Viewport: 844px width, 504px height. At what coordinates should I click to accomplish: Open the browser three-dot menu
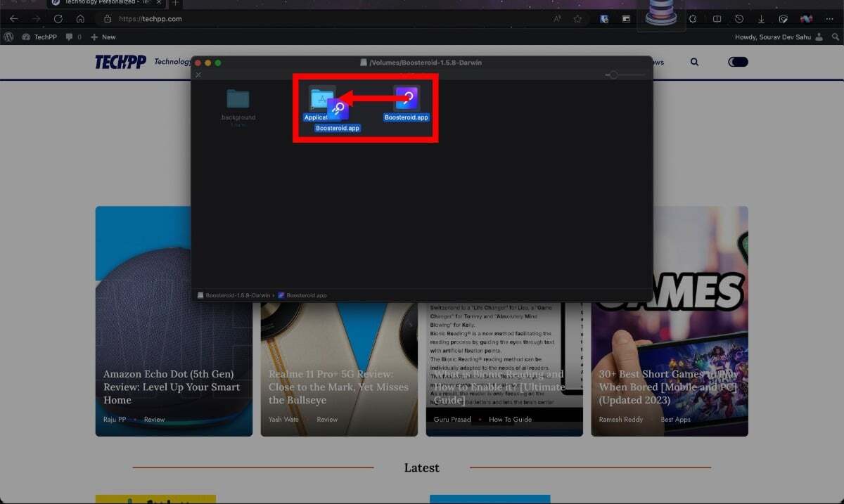(828, 19)
